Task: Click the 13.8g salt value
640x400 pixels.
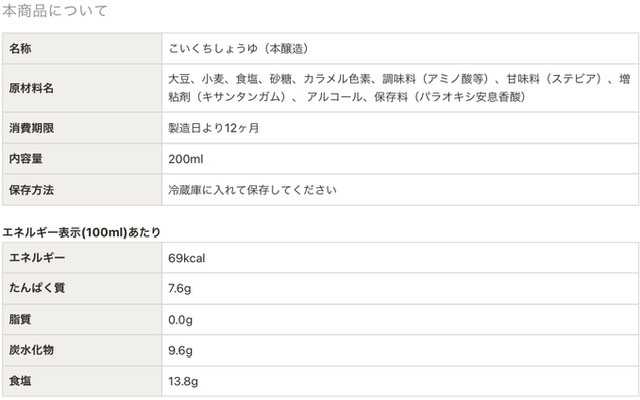Action: point(184,382)
